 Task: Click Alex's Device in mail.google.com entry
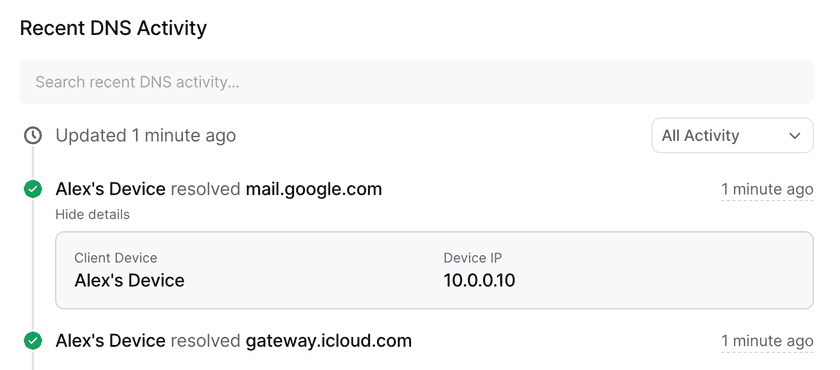(110, 189)
